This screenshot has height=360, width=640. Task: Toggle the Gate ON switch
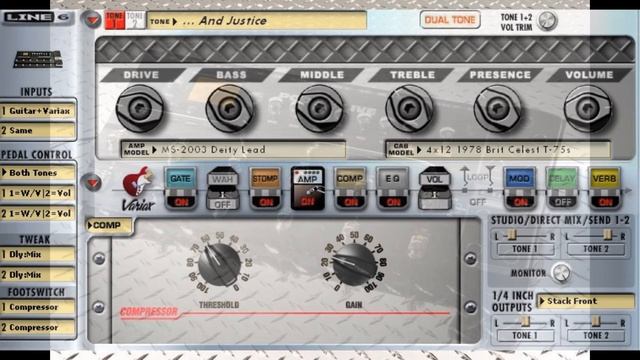(x=181, y=202)
